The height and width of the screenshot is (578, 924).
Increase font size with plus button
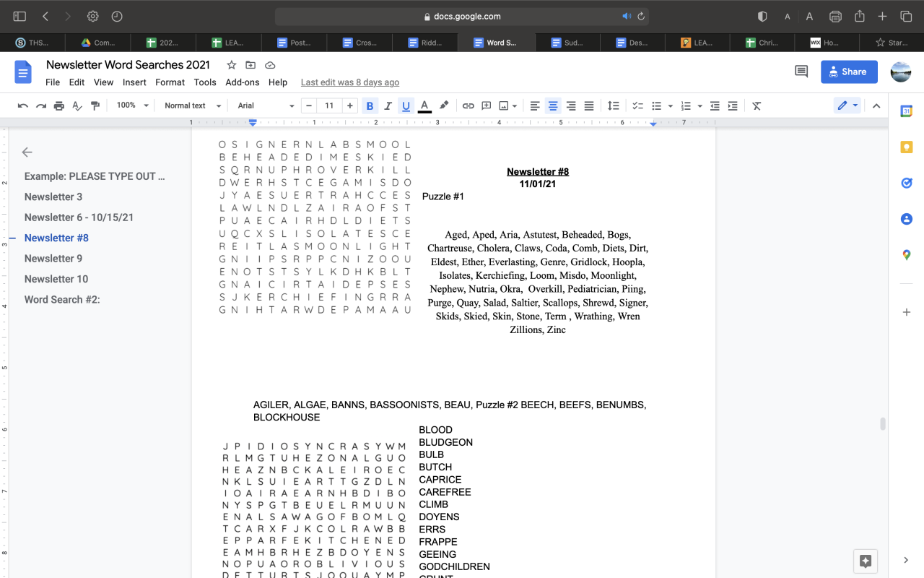(x=350, y=105)
